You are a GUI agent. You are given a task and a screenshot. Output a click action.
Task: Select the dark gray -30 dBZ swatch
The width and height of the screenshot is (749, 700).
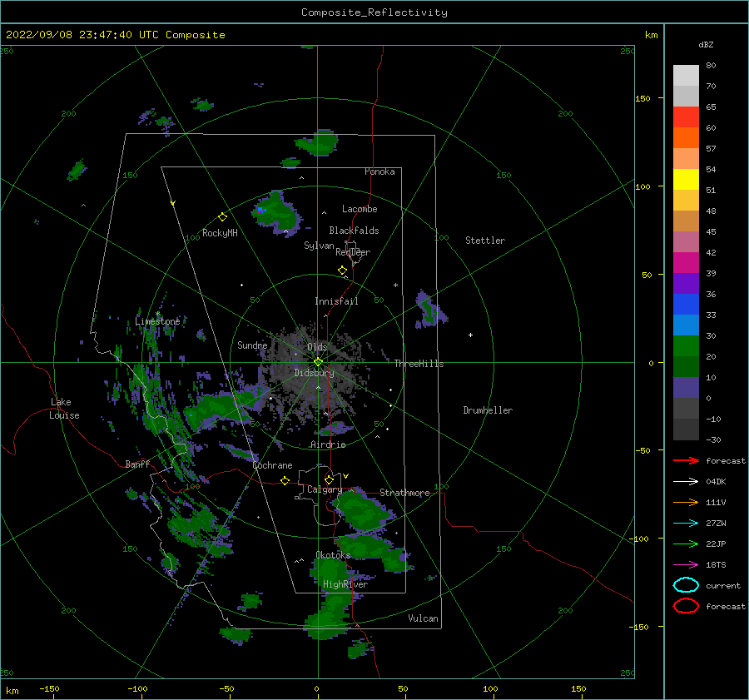686,429
